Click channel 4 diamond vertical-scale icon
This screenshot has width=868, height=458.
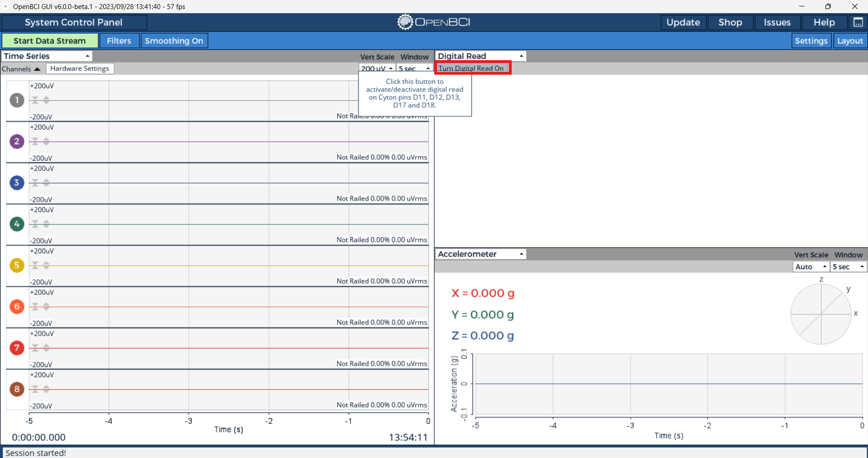(x=46, y=224)
